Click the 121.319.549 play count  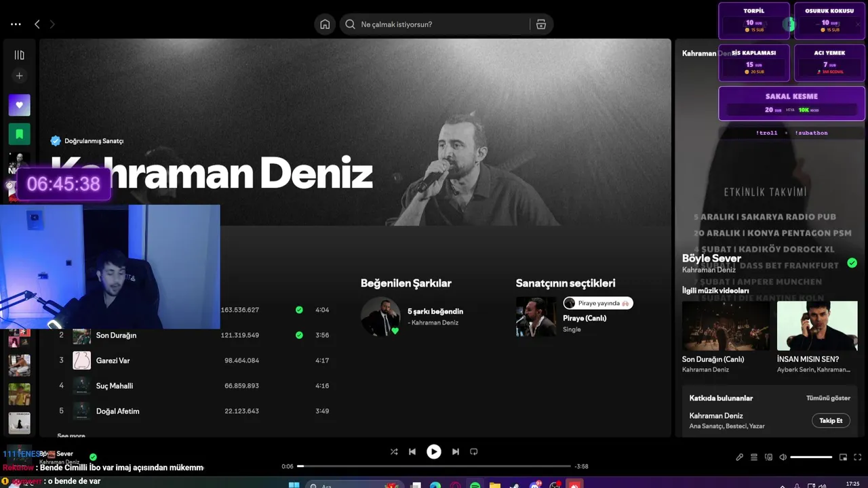coord(240,335)
